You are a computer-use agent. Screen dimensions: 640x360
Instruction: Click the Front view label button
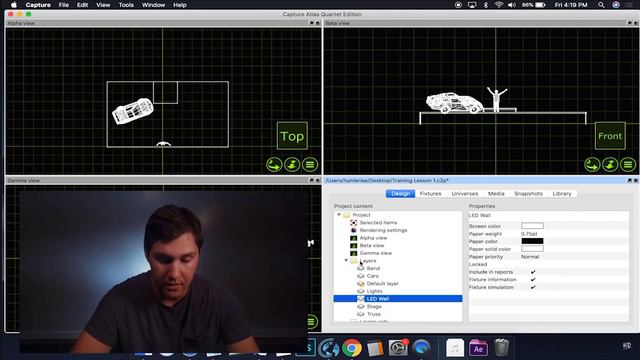610,136
